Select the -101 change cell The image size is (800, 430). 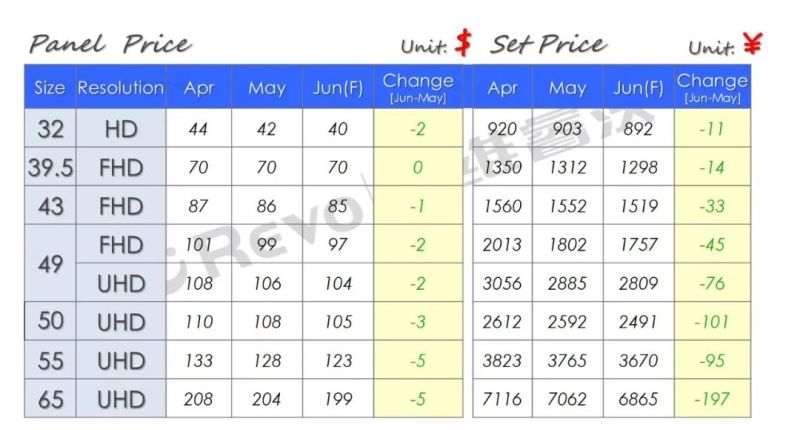click(x=712, y=322)
